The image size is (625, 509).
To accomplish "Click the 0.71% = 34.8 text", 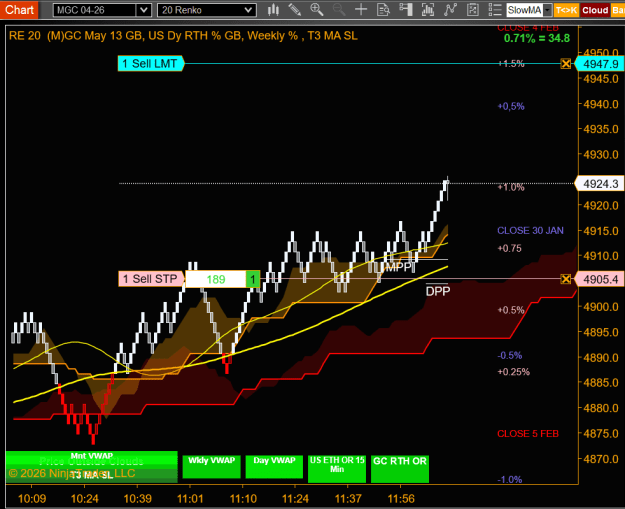I will (537, 38).
